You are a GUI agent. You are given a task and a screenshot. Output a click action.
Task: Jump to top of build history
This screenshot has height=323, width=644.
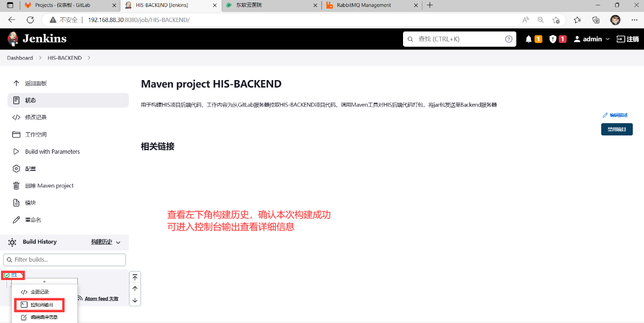point(135,277)
